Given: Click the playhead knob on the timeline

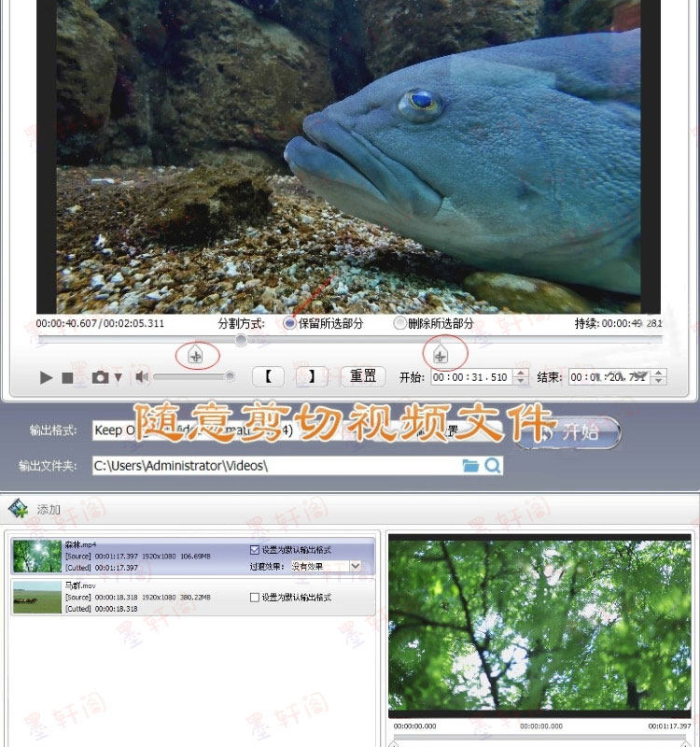Looking at the screenshot, I should tap(241, 340).
